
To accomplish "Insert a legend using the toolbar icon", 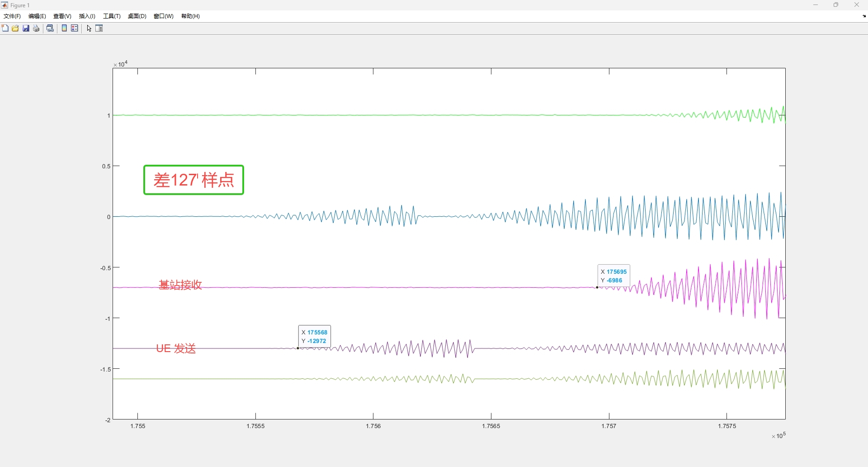I will point(75,29).
